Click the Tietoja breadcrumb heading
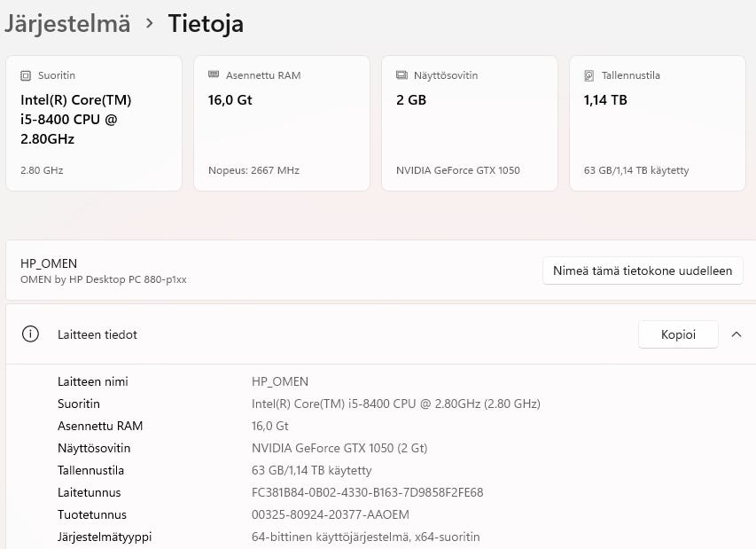Viewport: 756px width, 549px height. click(206, 24)
